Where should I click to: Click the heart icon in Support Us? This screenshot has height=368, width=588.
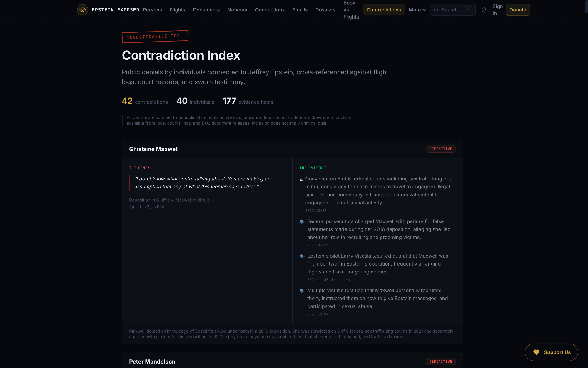click(x=536, y=352)
